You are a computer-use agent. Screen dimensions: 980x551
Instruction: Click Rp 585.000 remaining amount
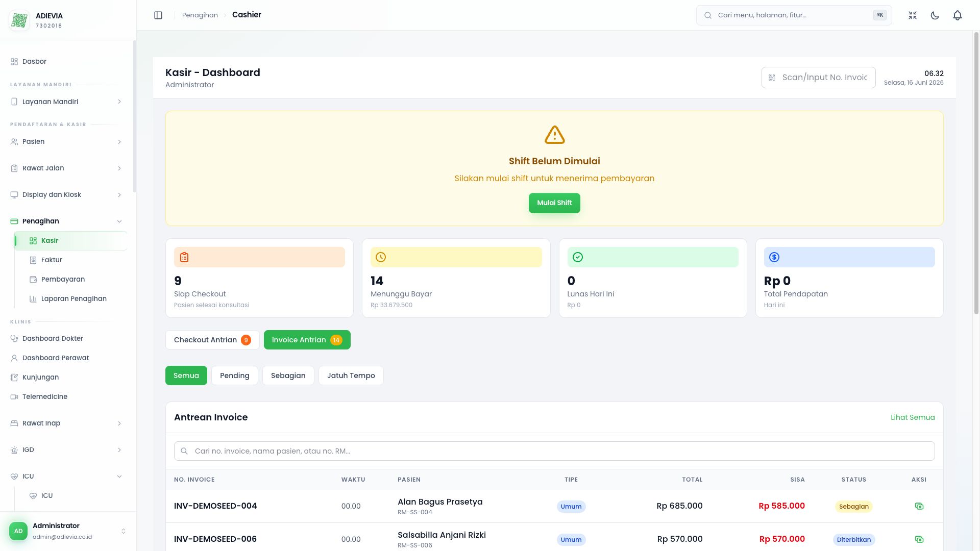[x=781, y=506]
